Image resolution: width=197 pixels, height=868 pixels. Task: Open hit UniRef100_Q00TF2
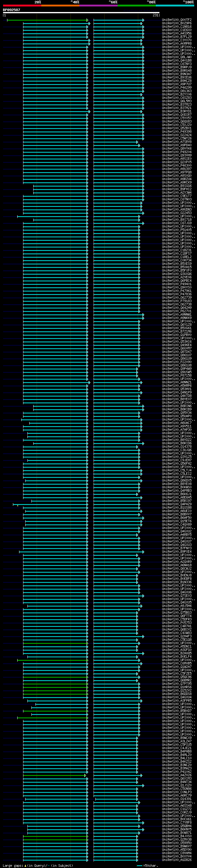coord(177,20)
